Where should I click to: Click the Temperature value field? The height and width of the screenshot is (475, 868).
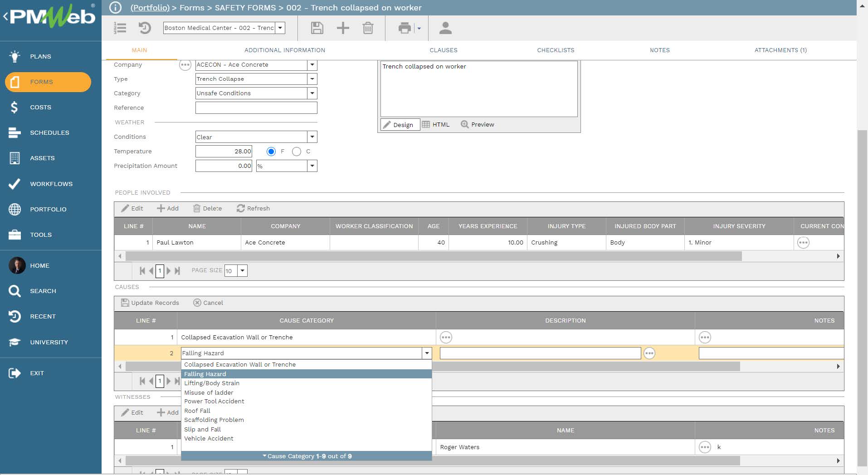pos(224,152)
